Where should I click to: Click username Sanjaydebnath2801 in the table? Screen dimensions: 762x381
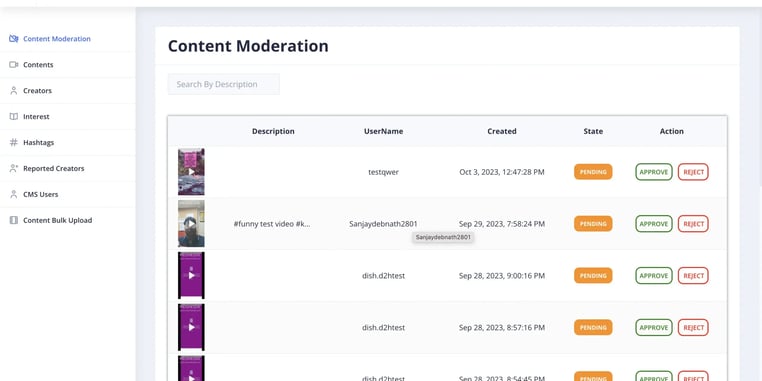pos(383,224)
